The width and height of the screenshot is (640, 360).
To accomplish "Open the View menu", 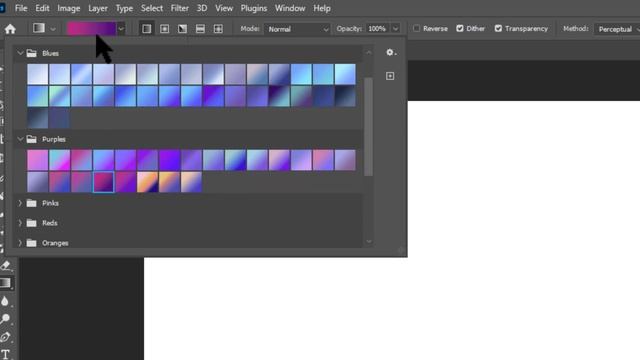I will click(x=224, y=8).
